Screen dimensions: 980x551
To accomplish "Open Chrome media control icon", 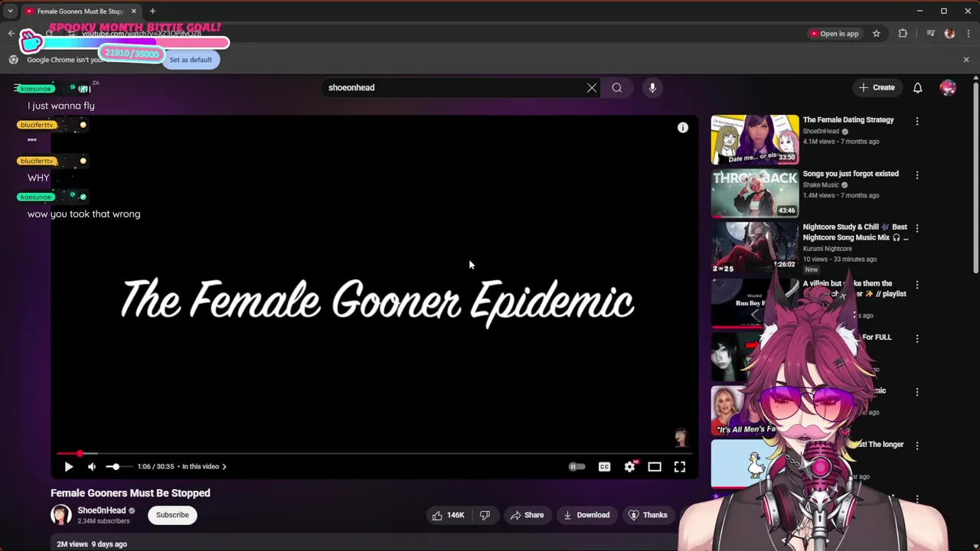I will click(930, 34).
